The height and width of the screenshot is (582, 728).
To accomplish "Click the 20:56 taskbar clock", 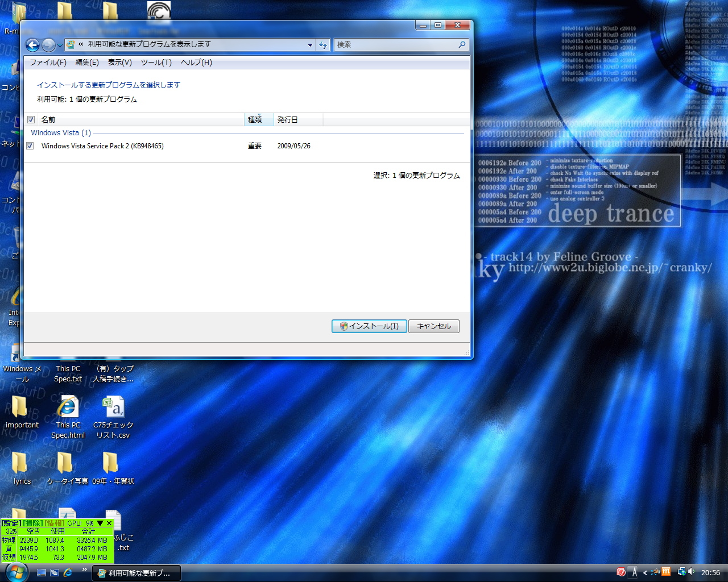I will pos(710,573).
